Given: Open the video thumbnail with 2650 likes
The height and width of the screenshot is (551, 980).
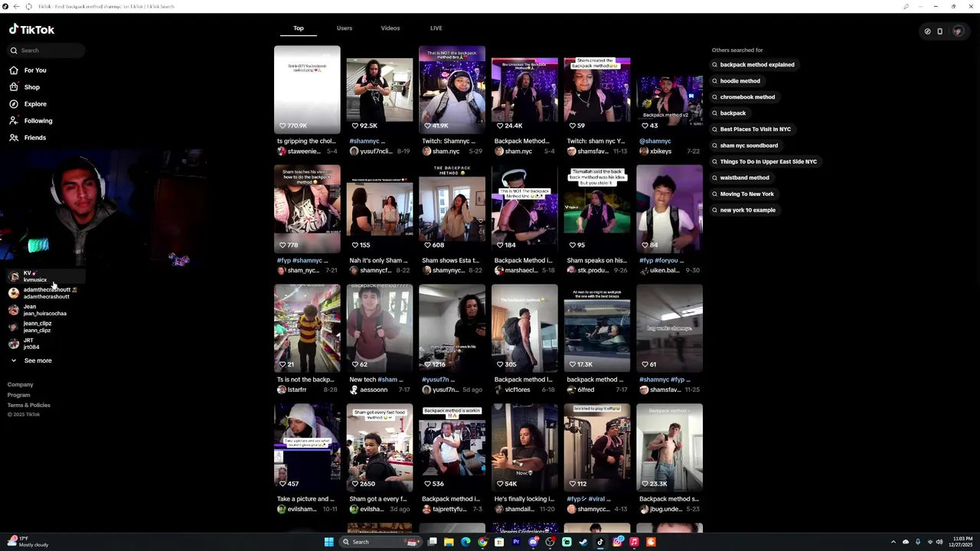Looking at the screenshot, I should [x=380, y=448].
